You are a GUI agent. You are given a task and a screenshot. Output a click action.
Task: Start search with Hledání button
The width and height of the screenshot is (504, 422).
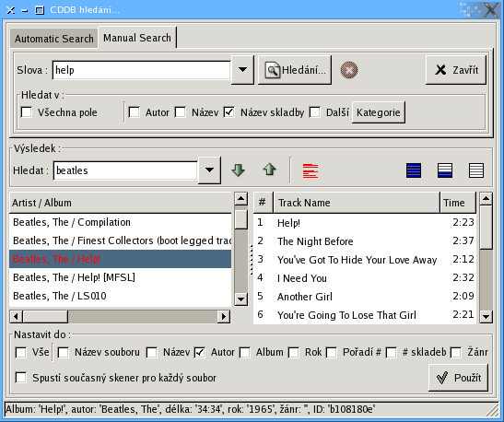coord(295,70)
